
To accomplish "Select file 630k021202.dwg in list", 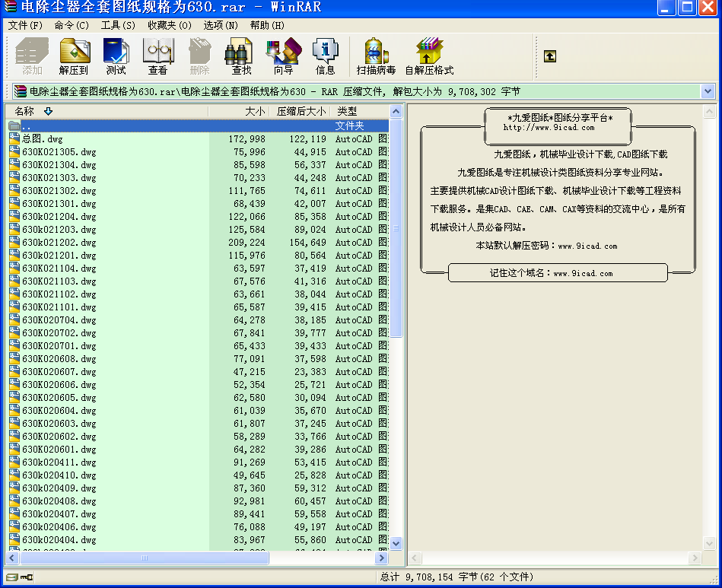I will [x=59, y=243].
